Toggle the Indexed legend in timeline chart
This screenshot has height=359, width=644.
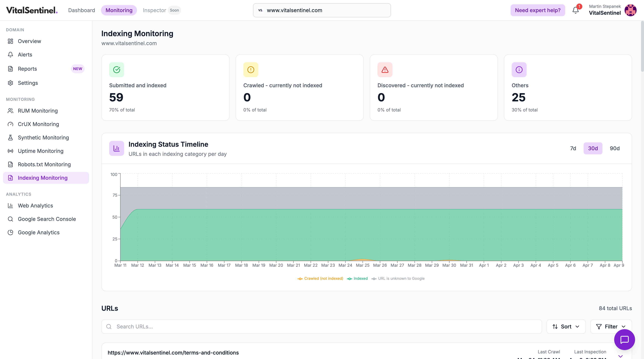[x=357, y=278]
